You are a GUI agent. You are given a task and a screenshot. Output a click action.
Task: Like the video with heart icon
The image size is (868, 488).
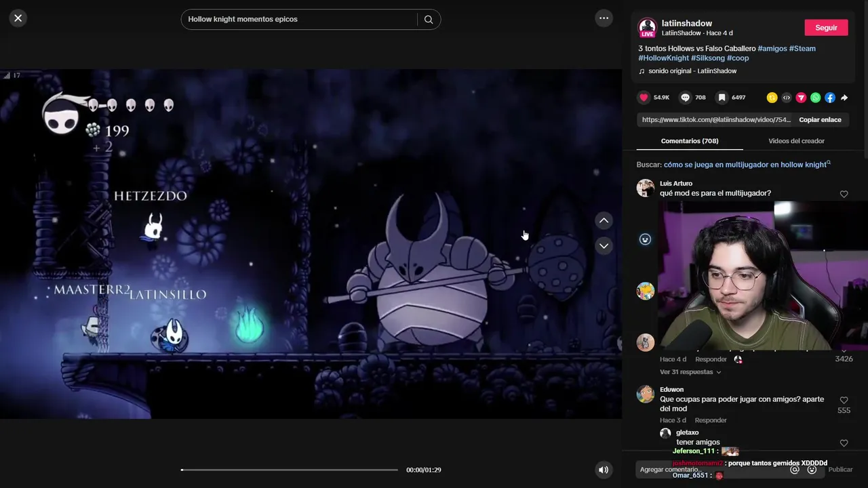click(644, 98)
